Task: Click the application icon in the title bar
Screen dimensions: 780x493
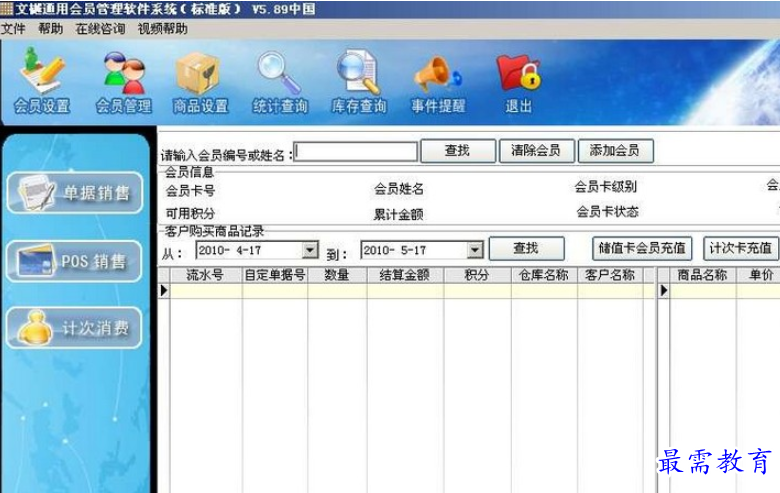Action: [6, 8]
